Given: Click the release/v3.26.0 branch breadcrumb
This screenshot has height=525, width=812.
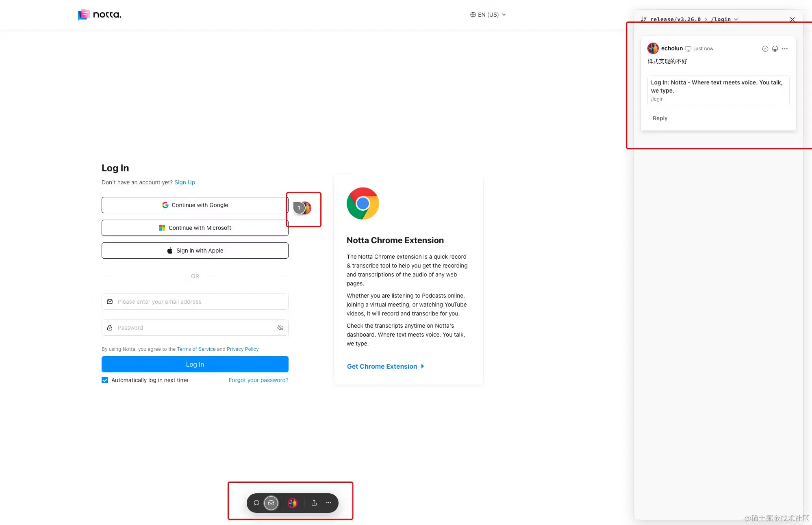Looking at the screenshot, I should pos(675,19).
